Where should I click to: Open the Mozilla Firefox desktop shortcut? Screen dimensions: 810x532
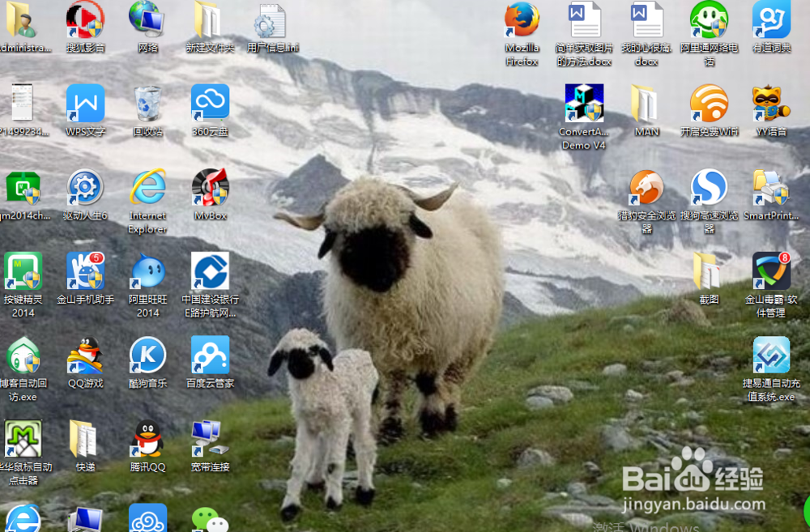[522, 21]
